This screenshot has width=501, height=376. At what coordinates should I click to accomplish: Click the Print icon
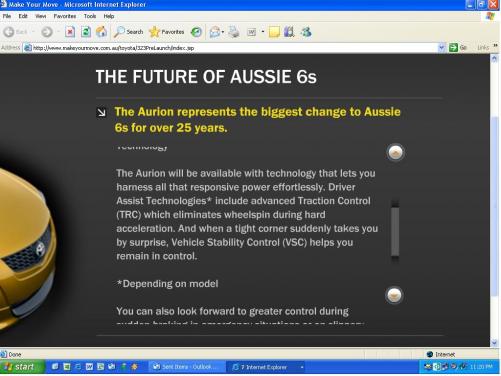234,32
